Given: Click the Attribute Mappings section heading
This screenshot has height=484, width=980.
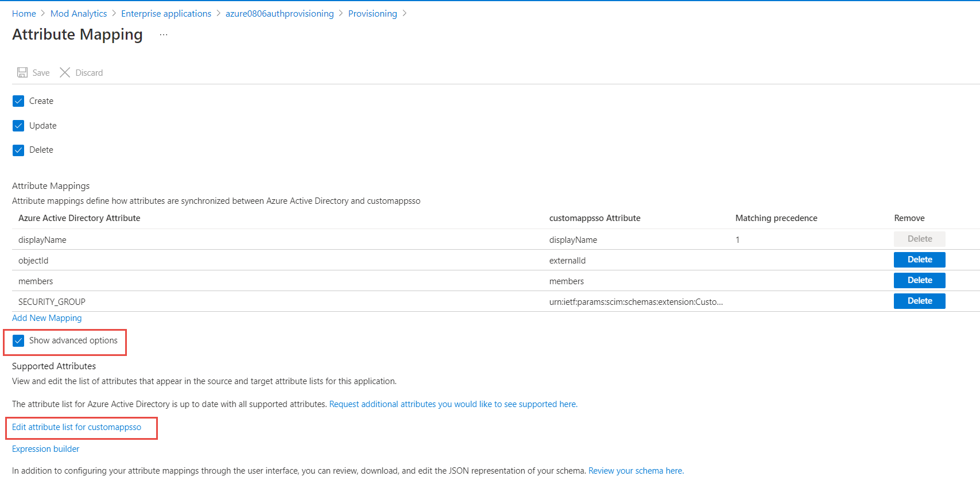Looking at the screenshot, I should coord(51,186).
